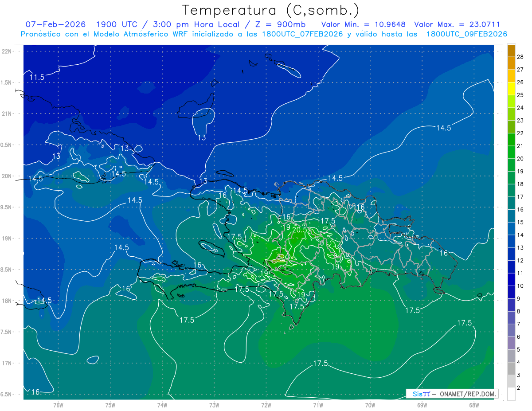
Task: Click legend value '24'
Action: click(x=520, y=108)
